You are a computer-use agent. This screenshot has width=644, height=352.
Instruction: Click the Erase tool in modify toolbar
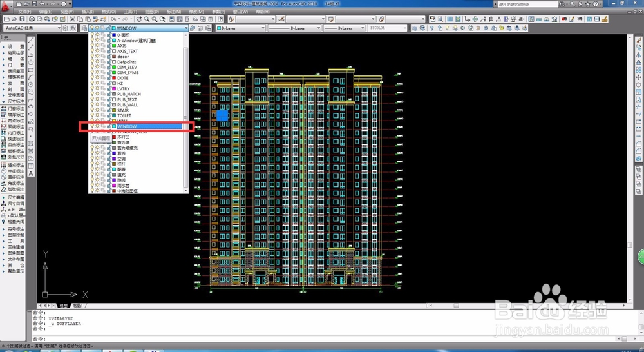pos(639,41)
